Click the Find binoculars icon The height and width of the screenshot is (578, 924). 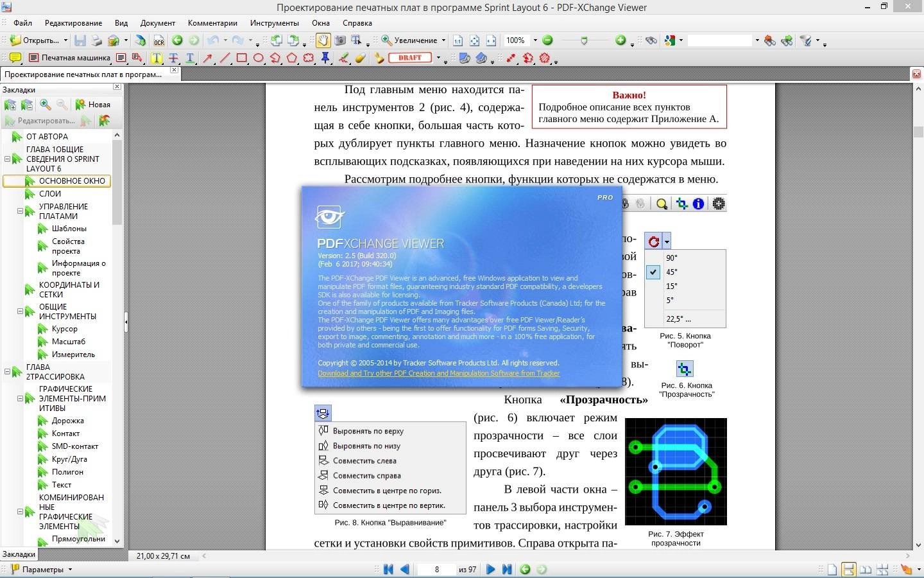pyautogui.click(x=651, y=40)
